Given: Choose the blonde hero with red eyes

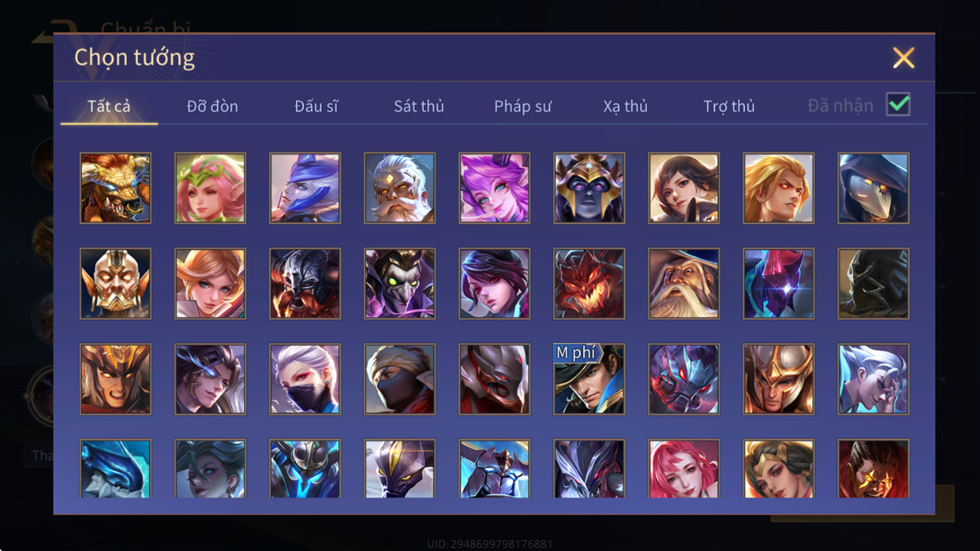Looking at the screenshot, I should click(779, 188).
